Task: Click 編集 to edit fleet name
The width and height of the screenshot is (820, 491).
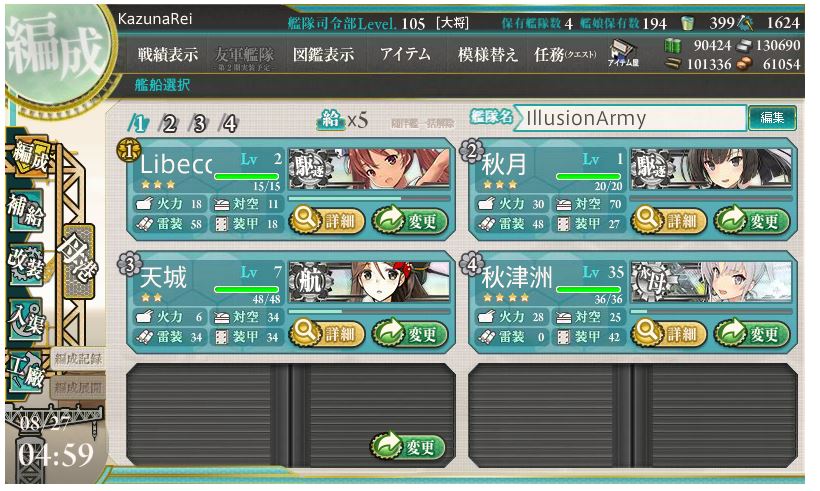Action: (x=772, y=118)
